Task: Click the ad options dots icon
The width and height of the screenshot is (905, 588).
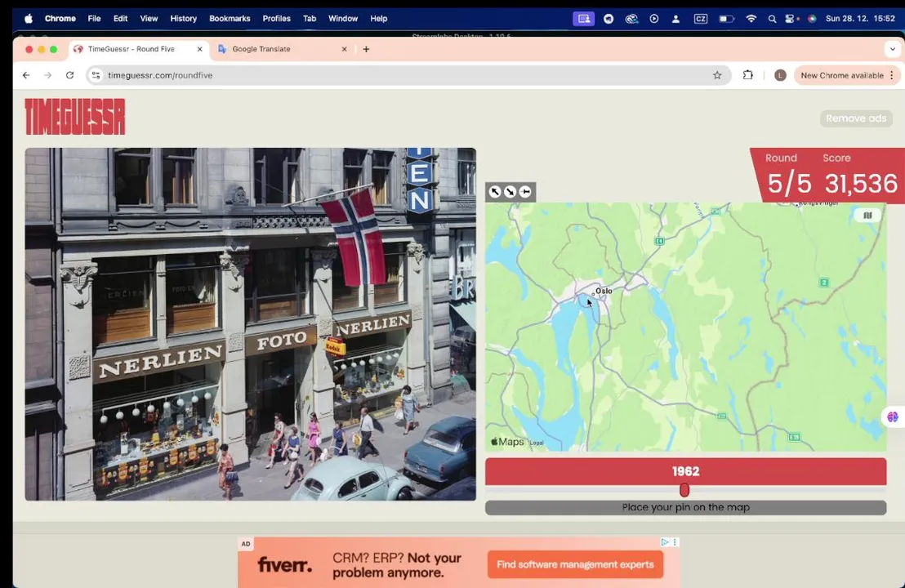Action: click(x=675, y=541)
